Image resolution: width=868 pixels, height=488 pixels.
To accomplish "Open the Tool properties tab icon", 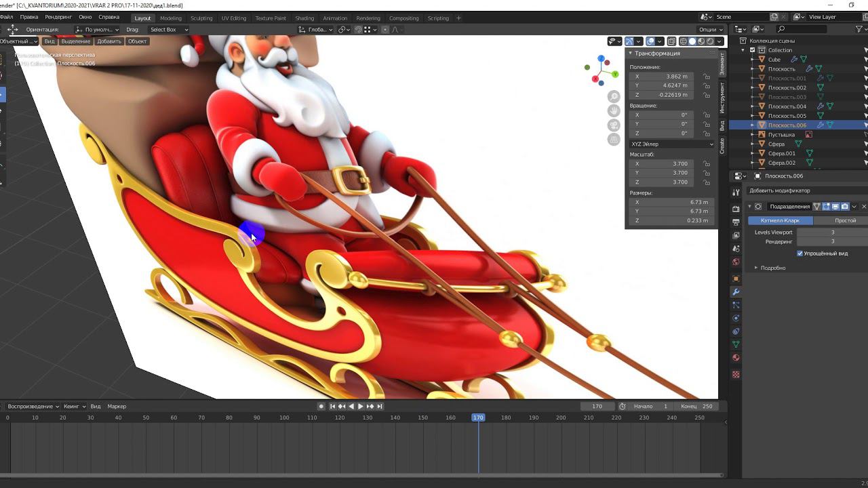I will click(736, 193).
